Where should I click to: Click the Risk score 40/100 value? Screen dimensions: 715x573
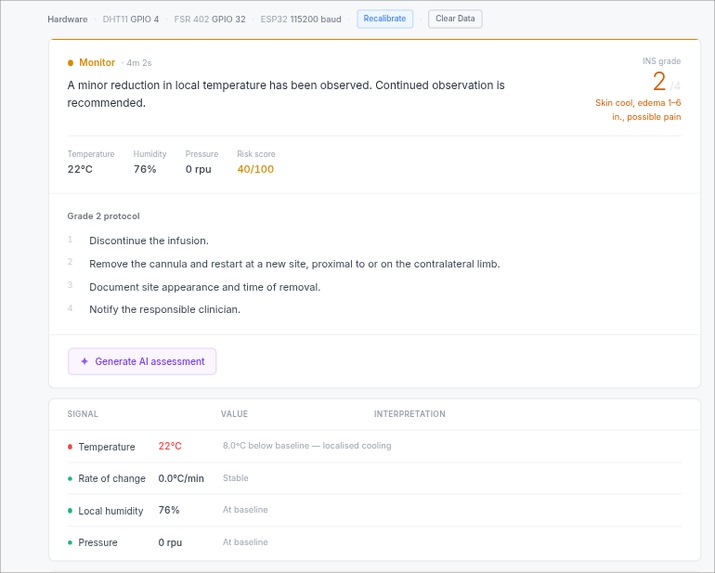255,169
